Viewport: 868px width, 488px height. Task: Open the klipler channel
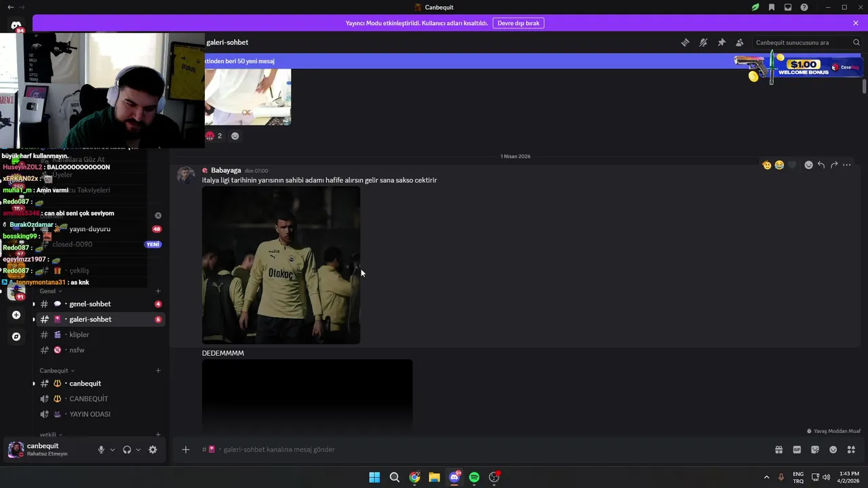[100, 335]
